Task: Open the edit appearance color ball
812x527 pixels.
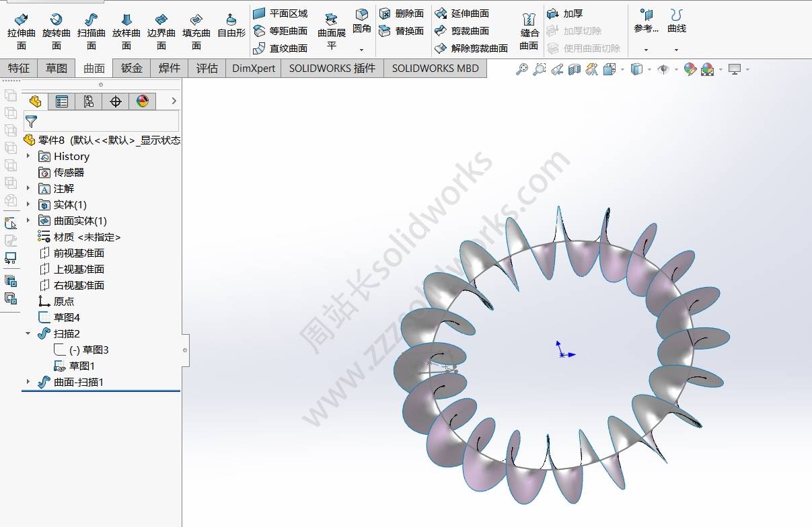Action: (690, 69)
